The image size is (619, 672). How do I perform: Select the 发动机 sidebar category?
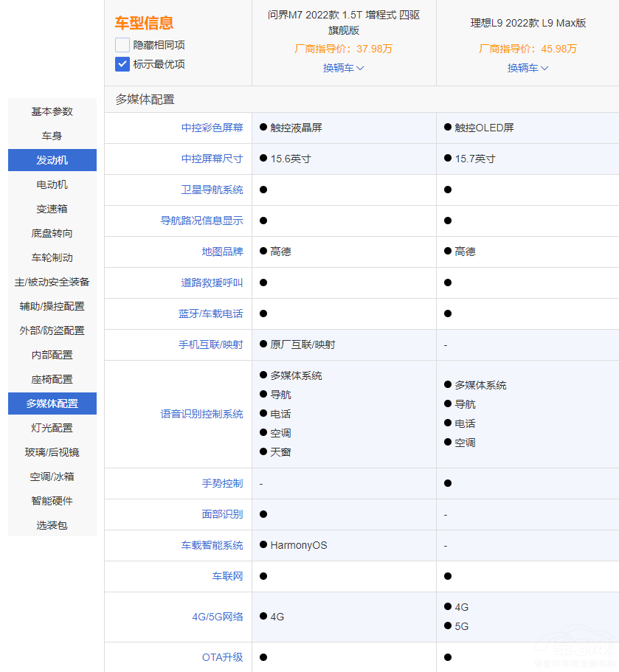(51, 160)
